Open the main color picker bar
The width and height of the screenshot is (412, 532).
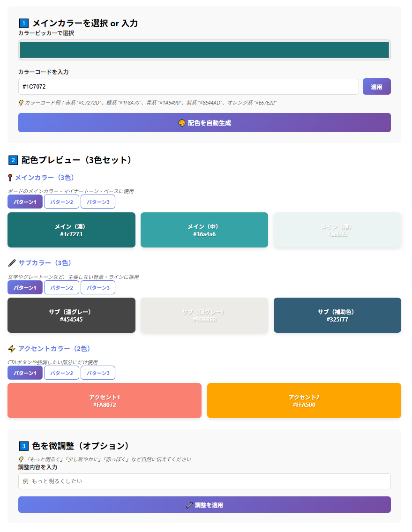[x=204, y=50]
